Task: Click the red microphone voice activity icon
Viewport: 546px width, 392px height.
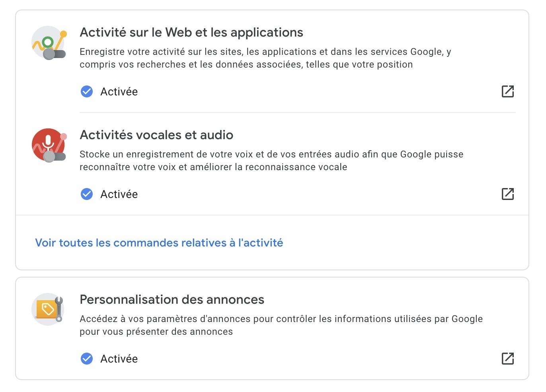Action: pos(49,145)
